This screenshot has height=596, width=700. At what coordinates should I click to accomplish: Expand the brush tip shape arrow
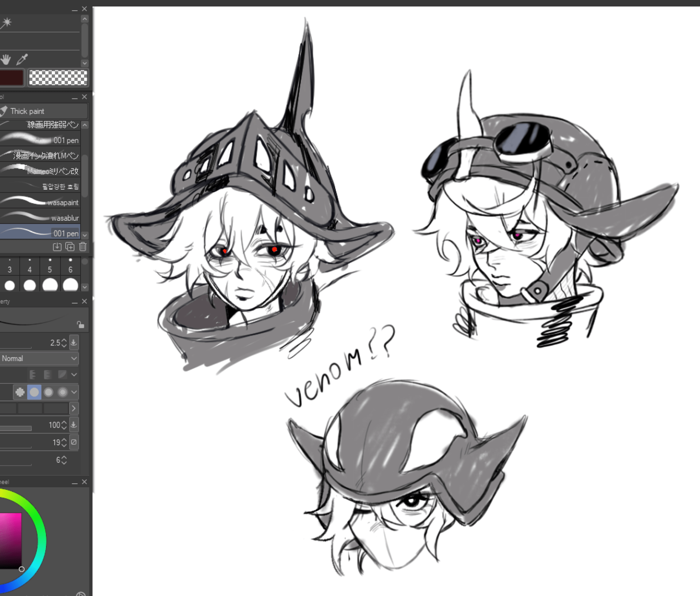(74, 408)
